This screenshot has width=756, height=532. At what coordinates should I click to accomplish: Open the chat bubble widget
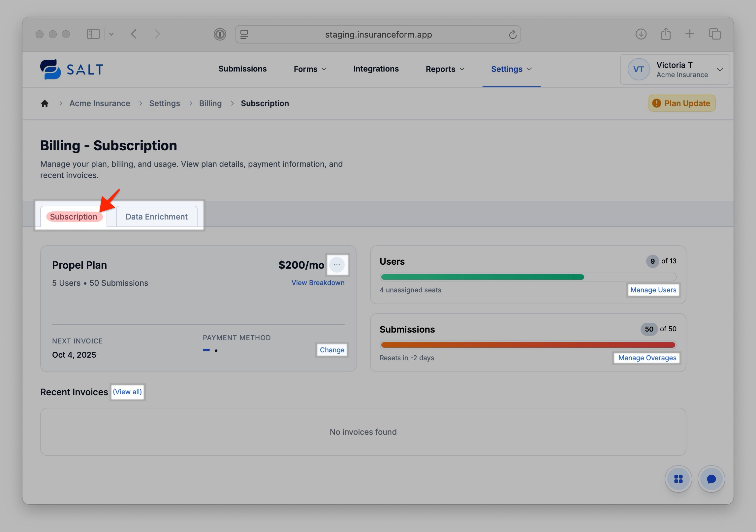click(711, 479)
